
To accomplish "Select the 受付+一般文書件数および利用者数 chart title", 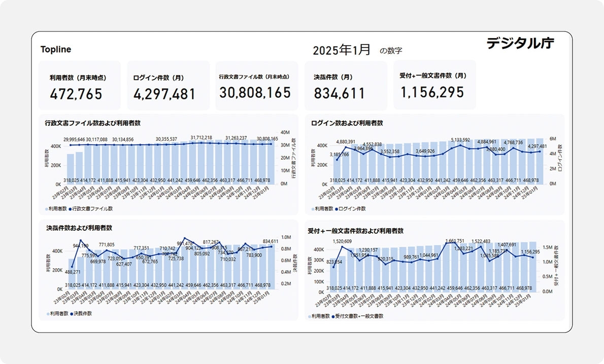I will coord(355,231).
